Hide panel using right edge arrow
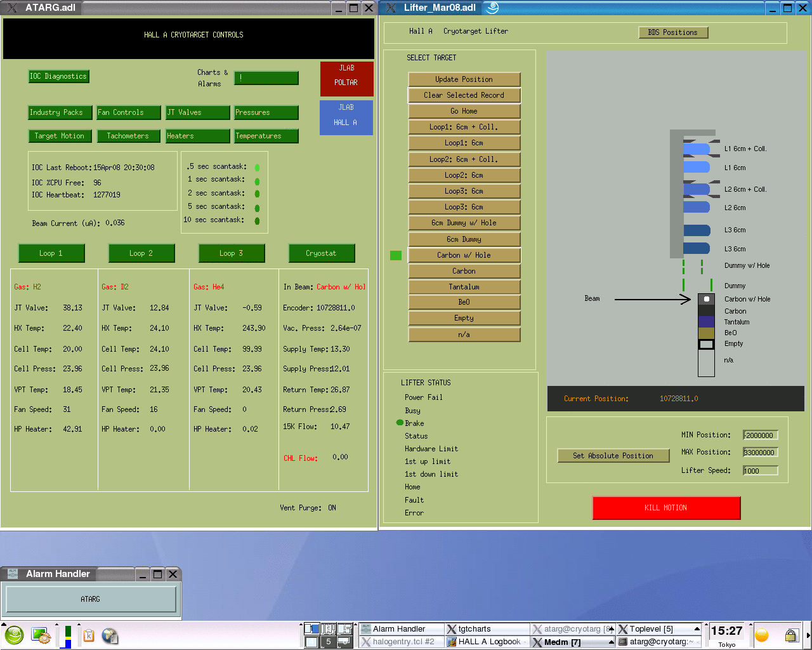 [x=808, y=635]
